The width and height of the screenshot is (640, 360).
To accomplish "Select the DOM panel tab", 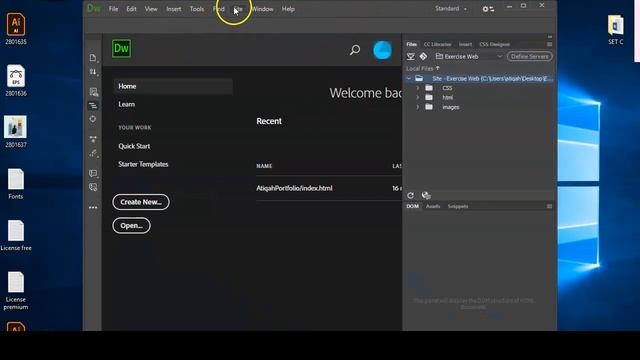I will [x=413, y=206].
